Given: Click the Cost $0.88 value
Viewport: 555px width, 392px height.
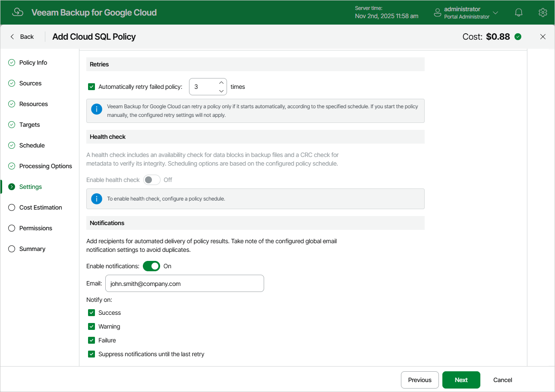Looking at the screenshot, I should point(498,37).
